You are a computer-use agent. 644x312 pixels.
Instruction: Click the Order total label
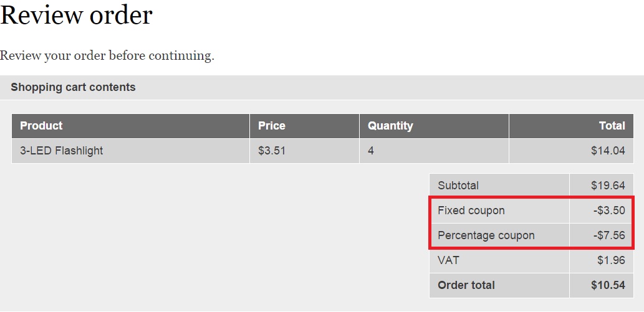[466, 285]
